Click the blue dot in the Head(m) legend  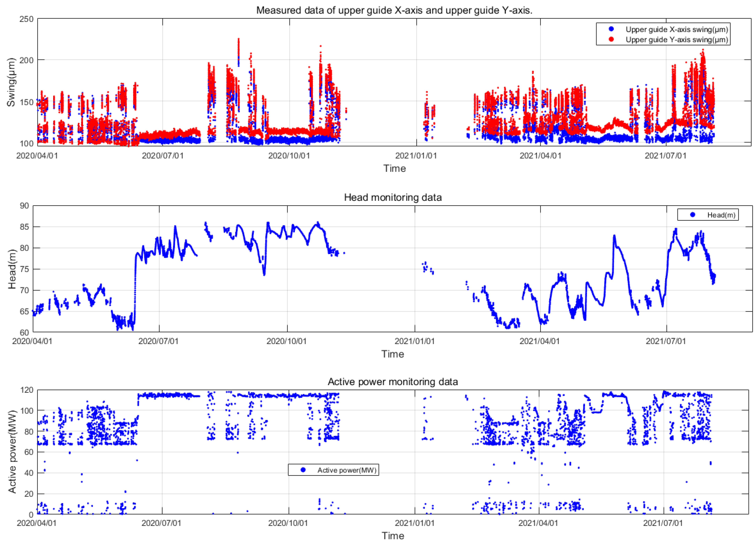click(692, 215)
